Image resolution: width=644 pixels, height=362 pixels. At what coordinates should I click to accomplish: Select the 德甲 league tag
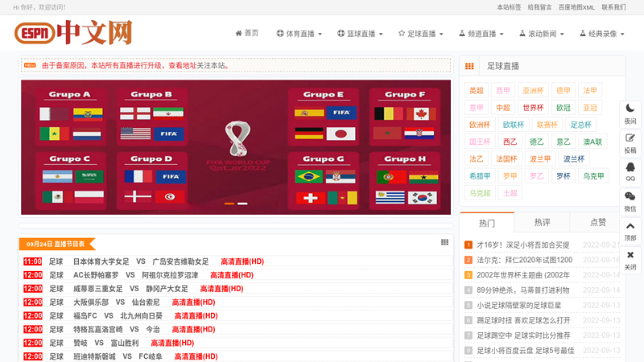point(563,91)
